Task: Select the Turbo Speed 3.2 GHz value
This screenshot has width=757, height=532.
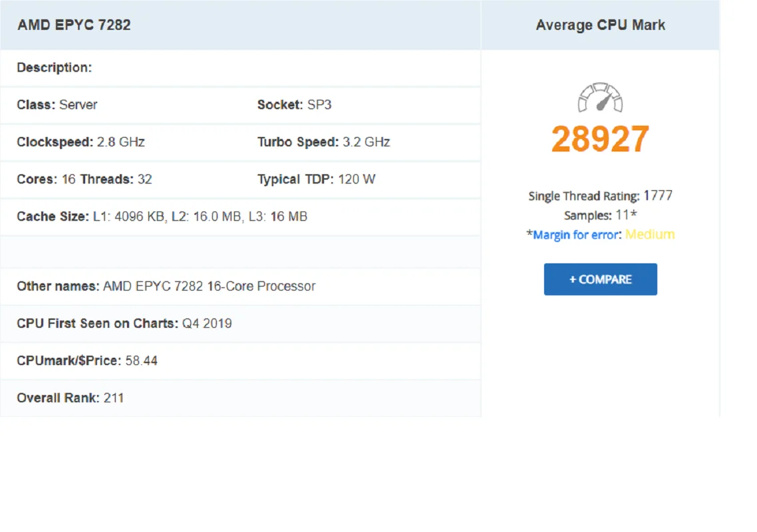Action: click(366, 142)
